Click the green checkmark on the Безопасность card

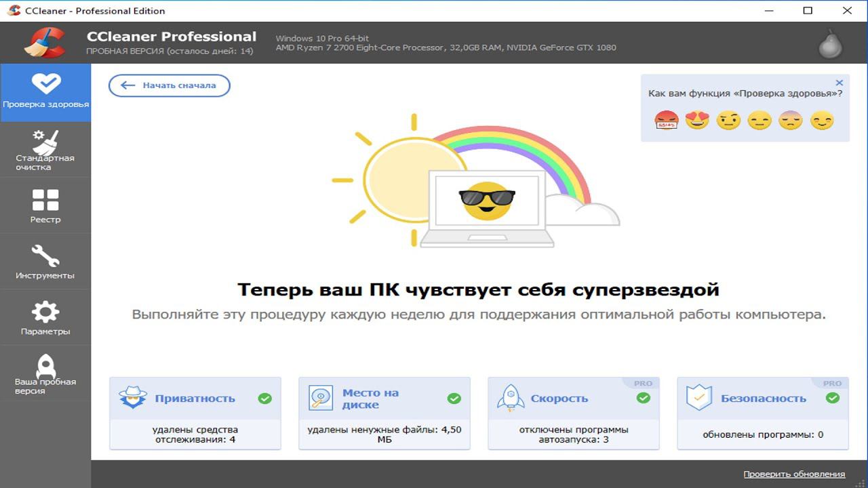[832, 399]
